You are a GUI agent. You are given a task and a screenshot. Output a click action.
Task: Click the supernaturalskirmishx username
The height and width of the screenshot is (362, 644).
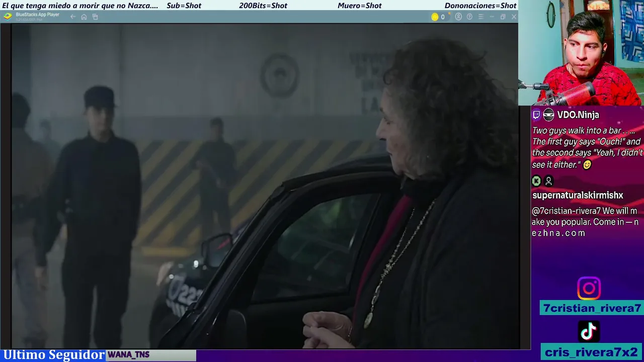pos(578,195)
